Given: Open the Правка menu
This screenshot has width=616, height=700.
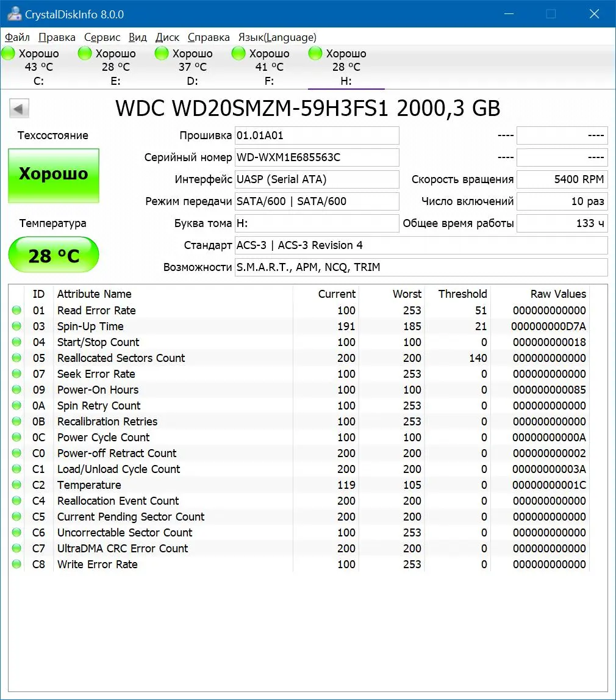Looking at the screenshot, I should point(57,37).
